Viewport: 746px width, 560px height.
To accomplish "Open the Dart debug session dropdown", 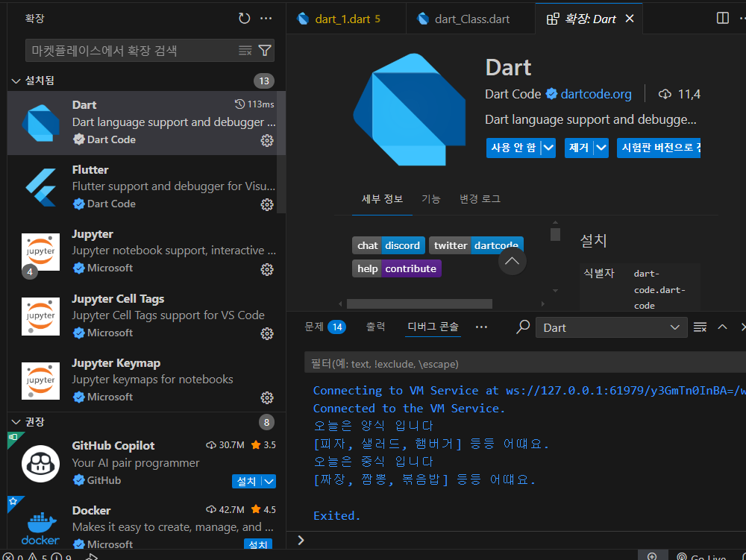I will [611, 327].
